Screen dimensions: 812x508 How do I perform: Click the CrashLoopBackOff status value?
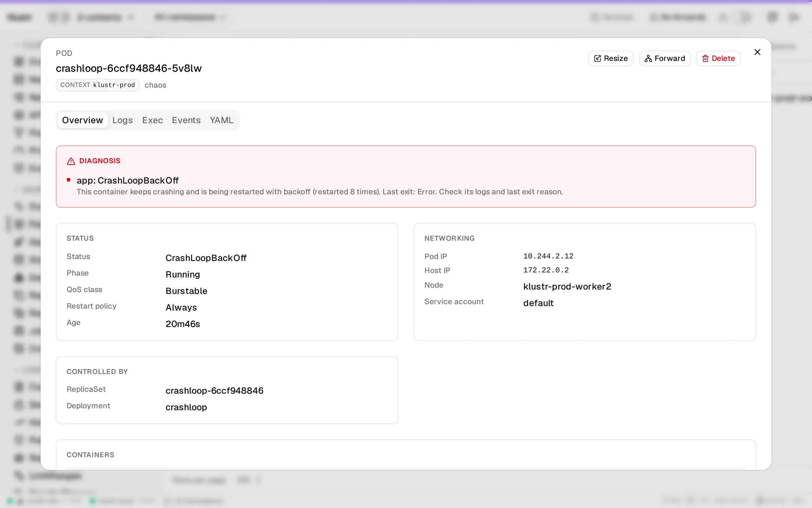tap(206, 258)
